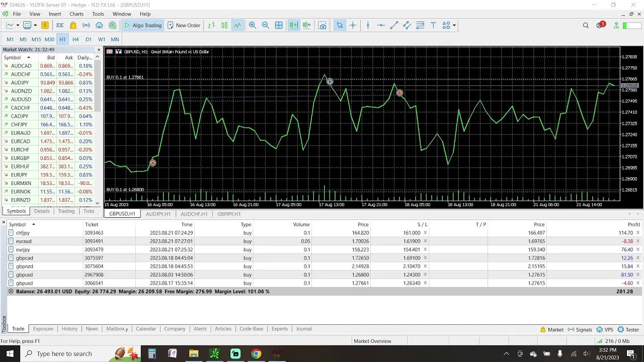
Task: Click the Tester button in status bar
Action: click(x=628, y=330)
